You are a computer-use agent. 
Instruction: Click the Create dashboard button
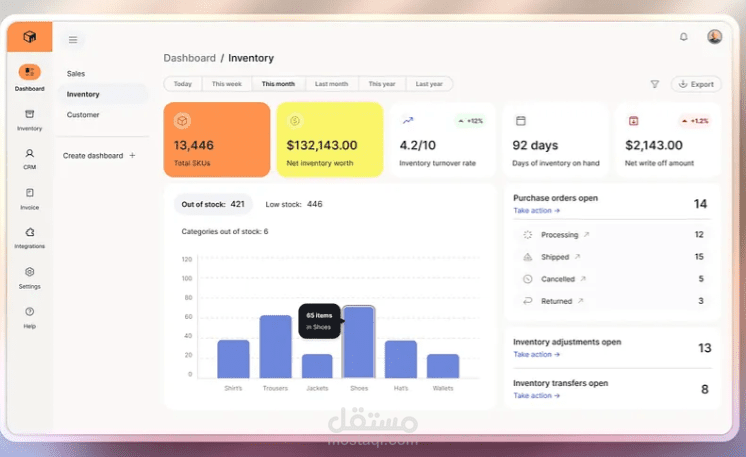pos(99,156)
